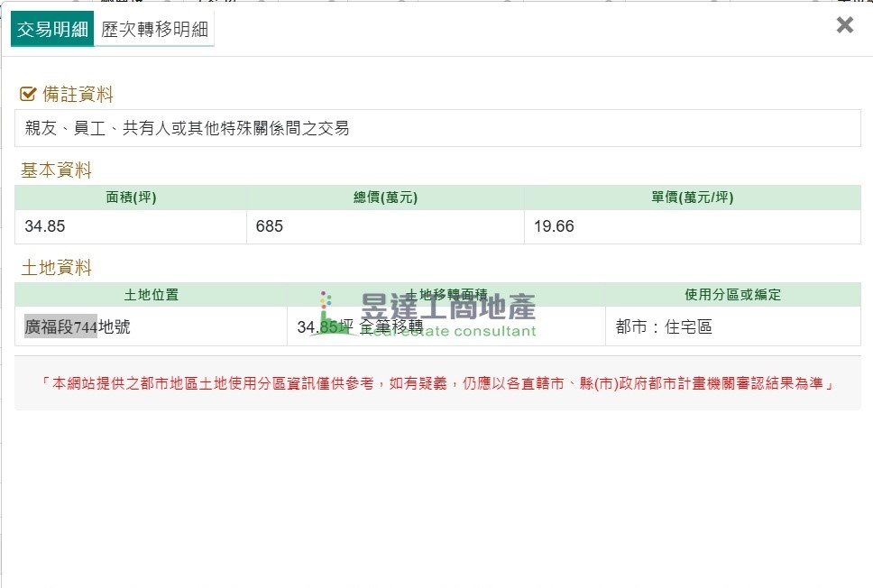Click the 總價(萬元) column header
Screen dimensions: 873x588
[385, 198]
